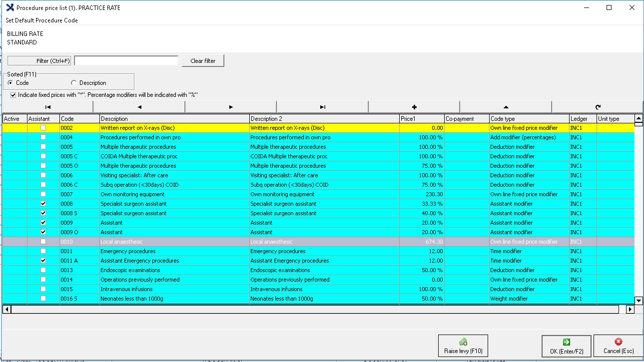Go to next record arrow button
Viewport: 644px width, 362px height.
pyautogui.click(x=231, y=107)
